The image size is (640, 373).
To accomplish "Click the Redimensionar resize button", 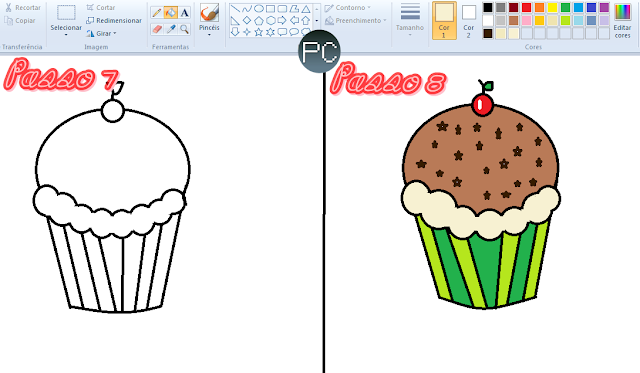I will click(114, 20).
